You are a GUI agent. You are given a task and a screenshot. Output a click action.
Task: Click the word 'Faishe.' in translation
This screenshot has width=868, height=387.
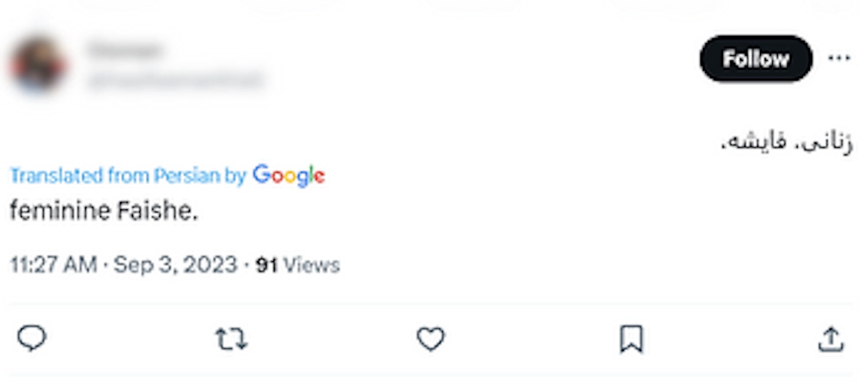tap(157, 211)
